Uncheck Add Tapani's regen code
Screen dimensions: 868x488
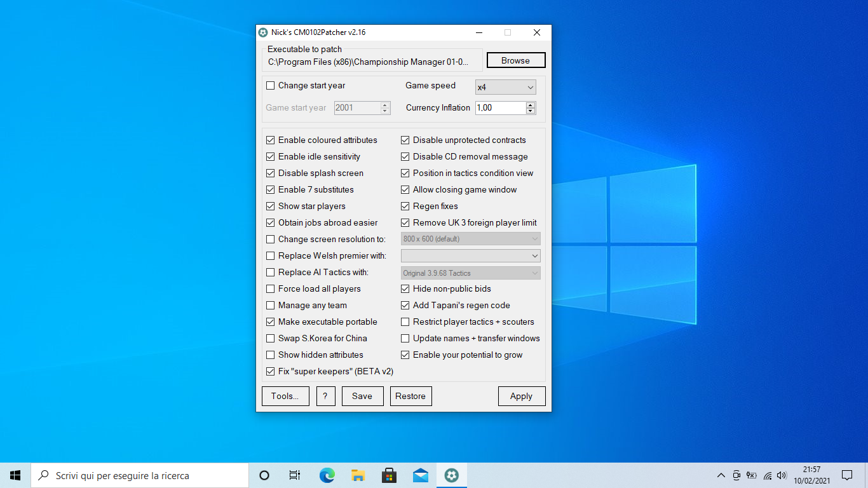pyautogui.click(x=405, y=306)
